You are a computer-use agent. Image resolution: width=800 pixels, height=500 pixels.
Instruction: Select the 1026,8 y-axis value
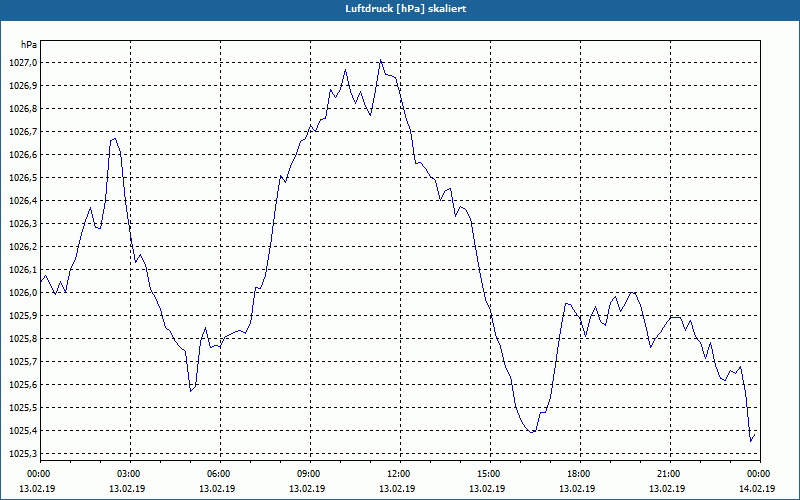(23, 109)
